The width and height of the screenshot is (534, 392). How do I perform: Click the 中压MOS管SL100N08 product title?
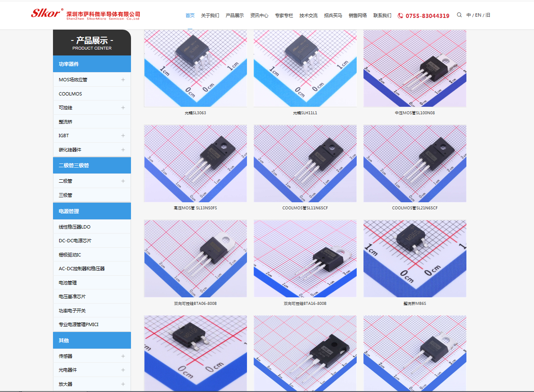tap(415, 113)
